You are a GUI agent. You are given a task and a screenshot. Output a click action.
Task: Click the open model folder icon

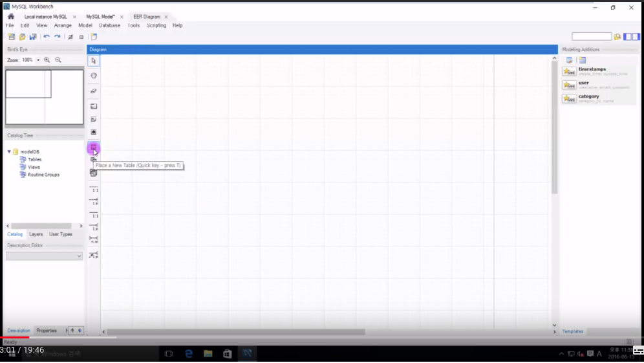22,37
